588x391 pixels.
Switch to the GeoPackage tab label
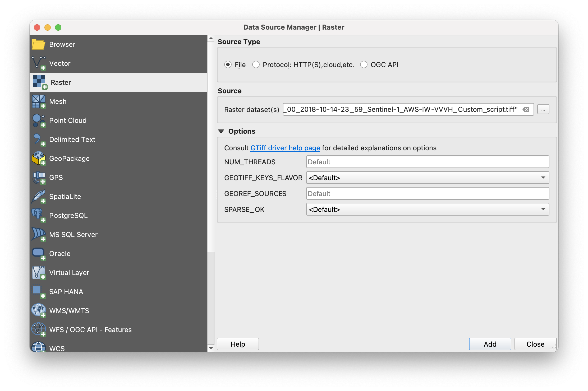[69, 159]
